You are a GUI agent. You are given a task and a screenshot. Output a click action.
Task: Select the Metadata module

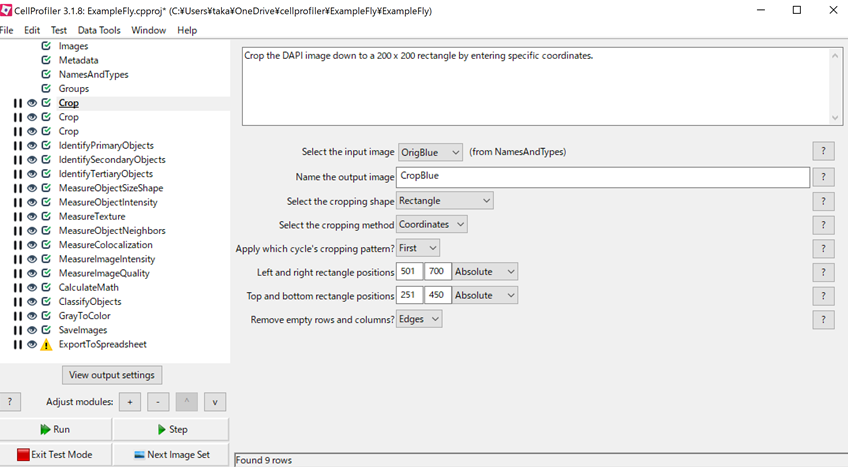coord(78,61)
